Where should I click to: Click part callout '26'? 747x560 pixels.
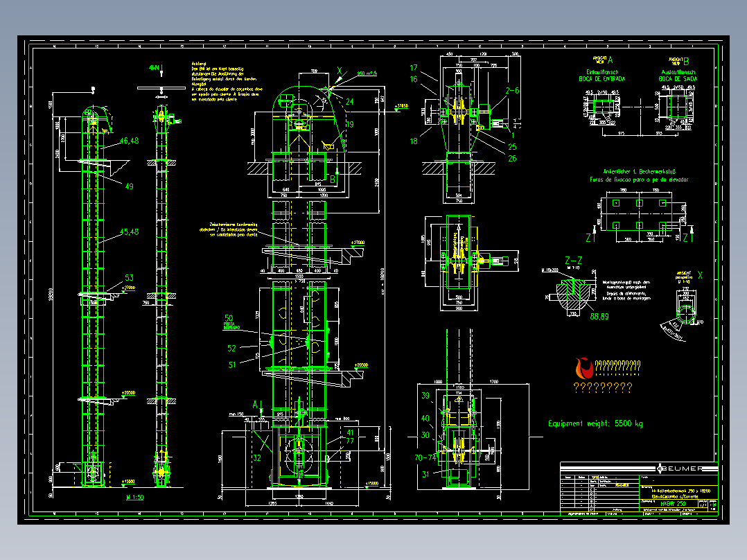click(512, 158)
